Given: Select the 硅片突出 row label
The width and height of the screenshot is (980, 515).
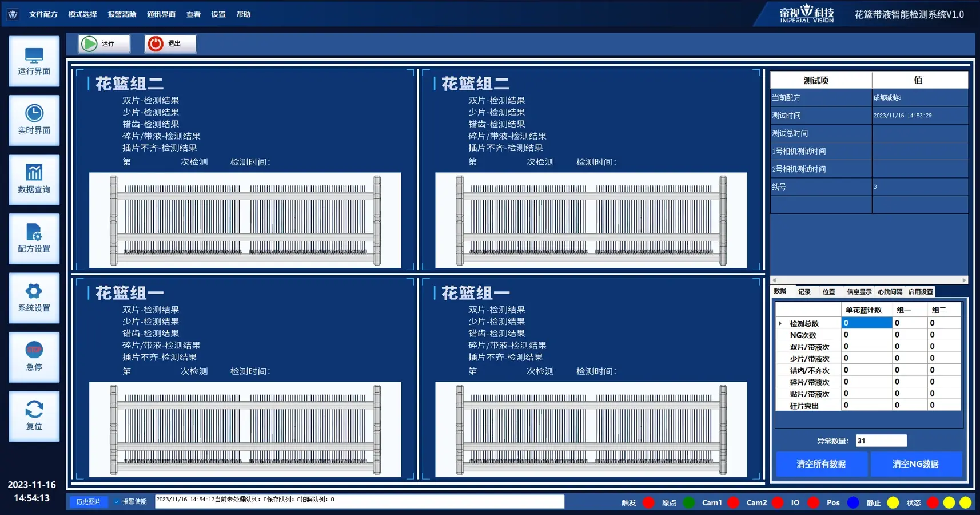Looking at the screenshot, I should coord(804,406).
